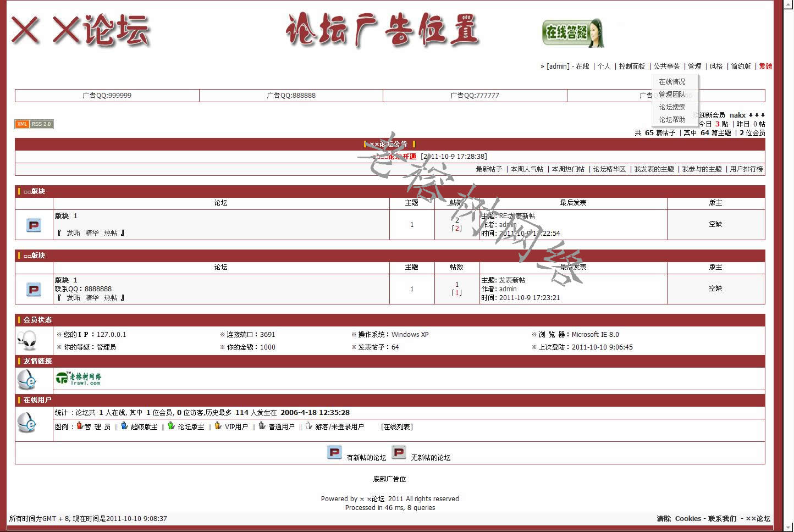
Task: Click the 论坛广告位置 banner
Action: 382,30
